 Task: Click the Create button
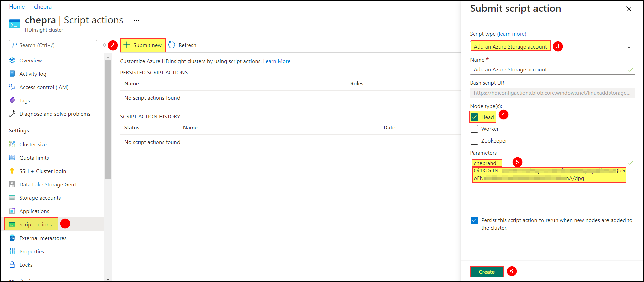[487, 272]
